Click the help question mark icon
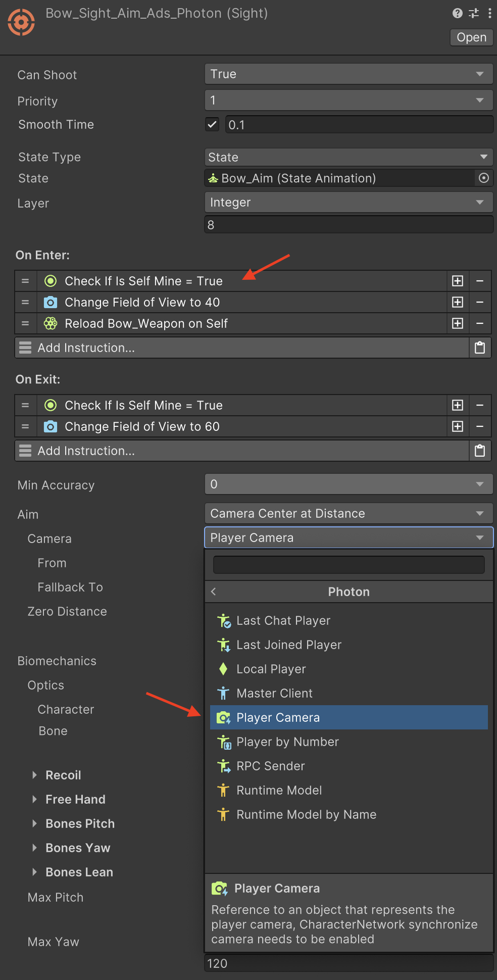 coord(457,14)
